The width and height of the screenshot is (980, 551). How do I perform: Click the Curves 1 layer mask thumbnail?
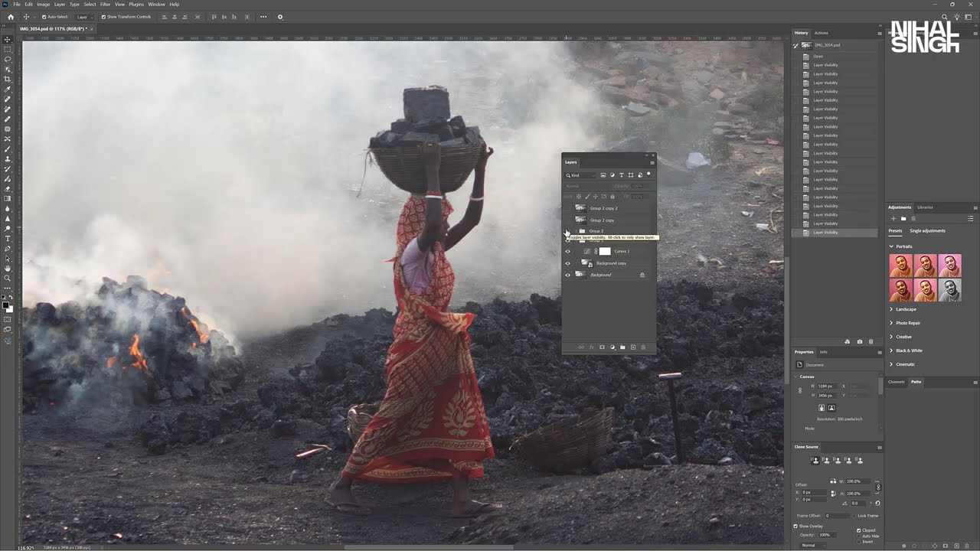point(605,251)
